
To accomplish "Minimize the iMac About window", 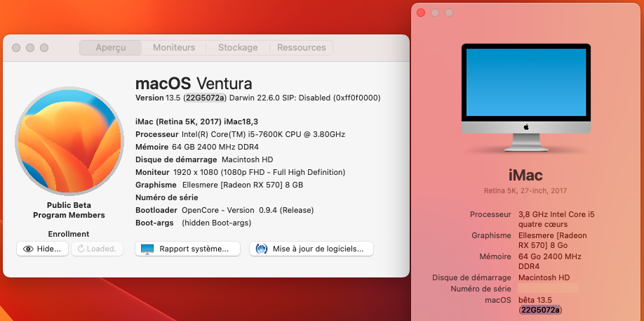I will click(x=435, y=13).
